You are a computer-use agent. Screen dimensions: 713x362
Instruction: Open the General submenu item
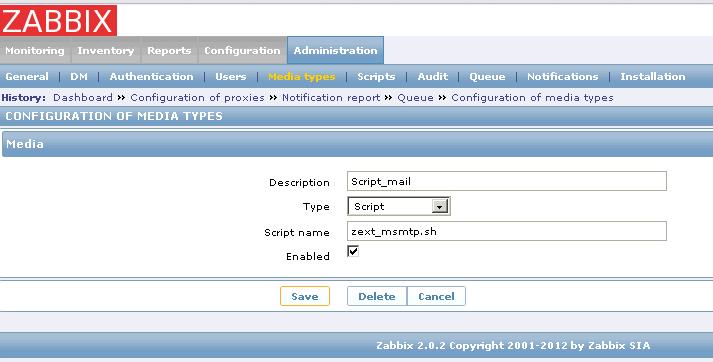click(x=27, y=76)
